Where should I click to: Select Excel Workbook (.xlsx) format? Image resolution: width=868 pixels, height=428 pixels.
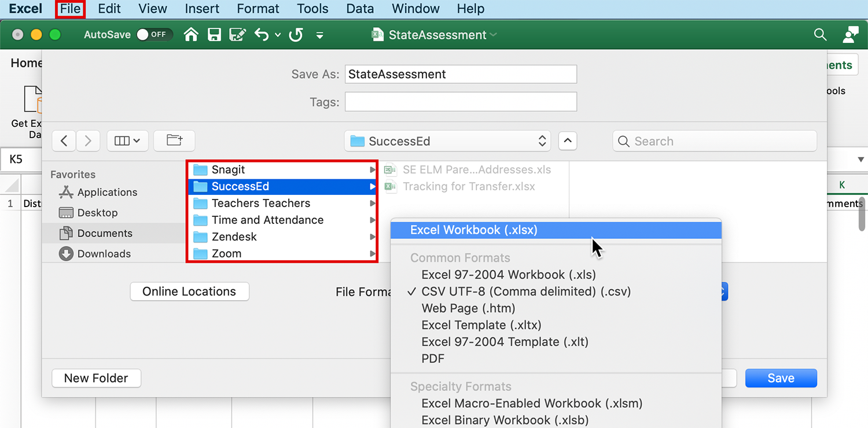pos(474,230)
